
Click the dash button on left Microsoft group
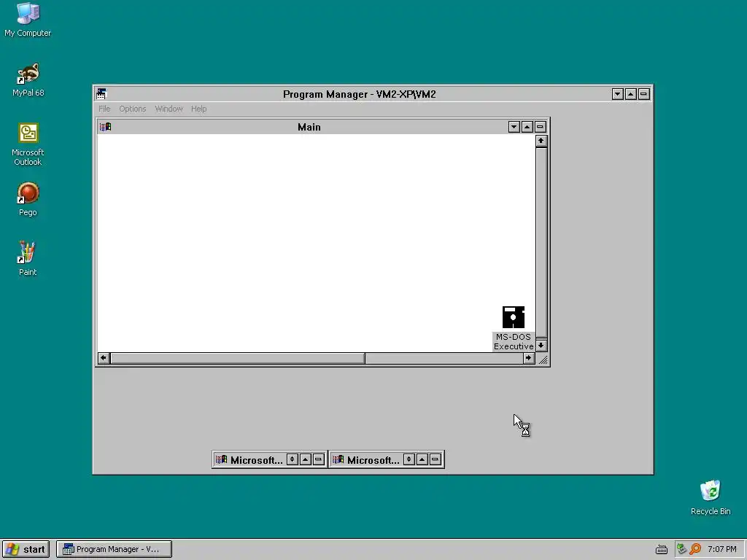[318, 459]
